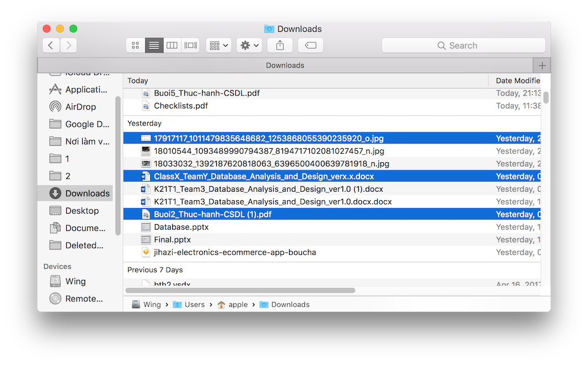This screenshot has height=365, width=588.
Task: Select the Downloads tab
Action: tap(285, 66)
